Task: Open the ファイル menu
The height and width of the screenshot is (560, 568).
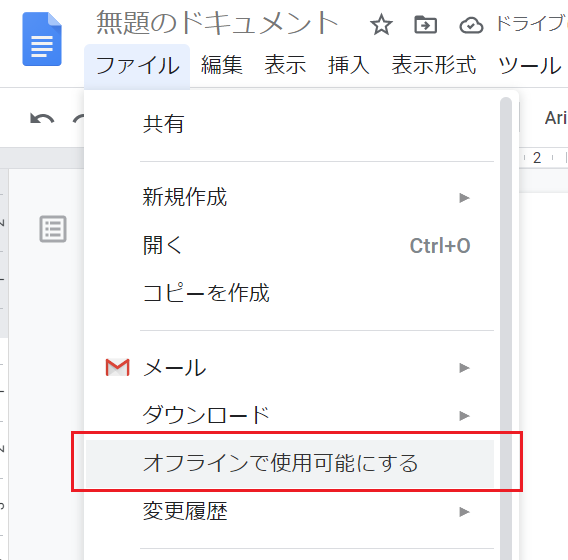Action: point(137,66)
